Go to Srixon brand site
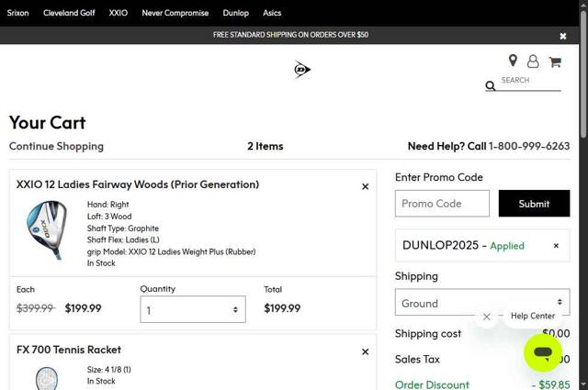Screen dimensions: 588x390 (x=17, y=13)
